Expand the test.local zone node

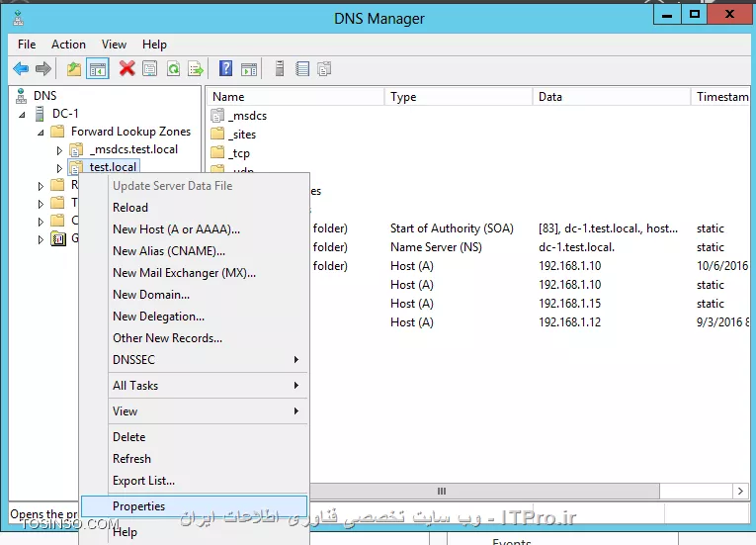[59, 168]
